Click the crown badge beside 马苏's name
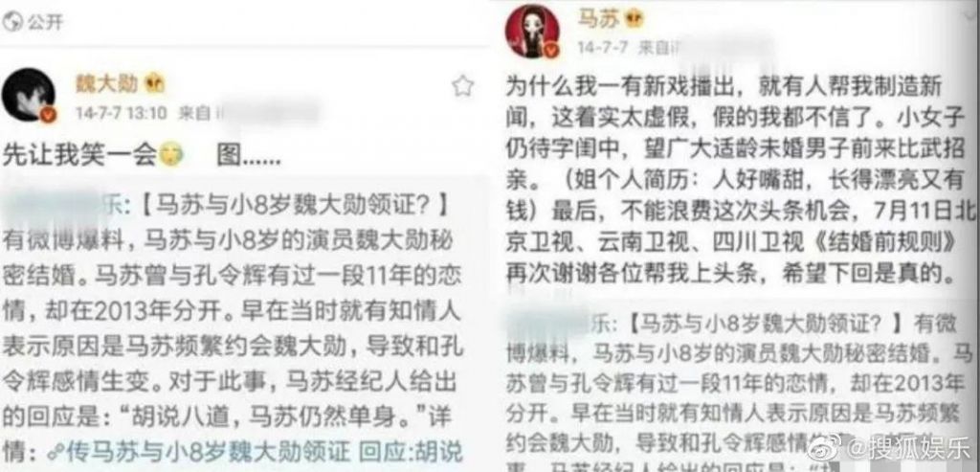 point(634,19)
